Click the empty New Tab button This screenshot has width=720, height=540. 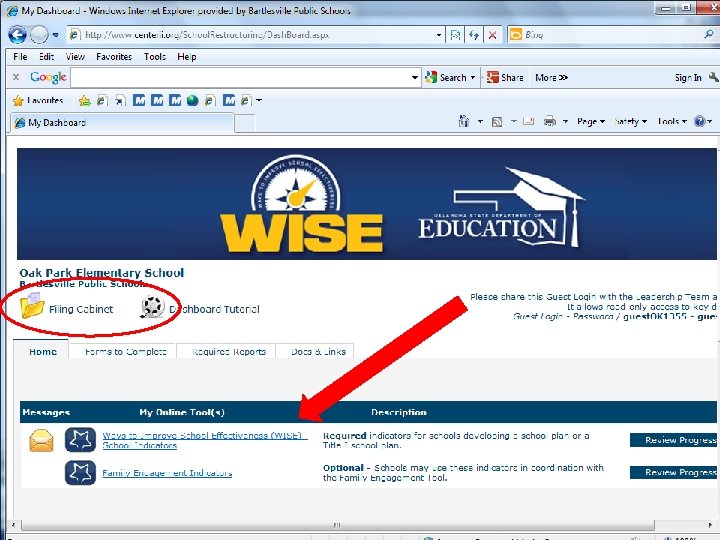pyautogui.click(x=245, y=123)
